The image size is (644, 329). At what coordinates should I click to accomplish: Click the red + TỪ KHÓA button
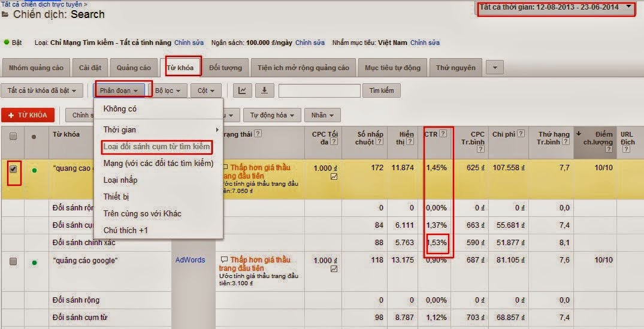pos(28,116)
